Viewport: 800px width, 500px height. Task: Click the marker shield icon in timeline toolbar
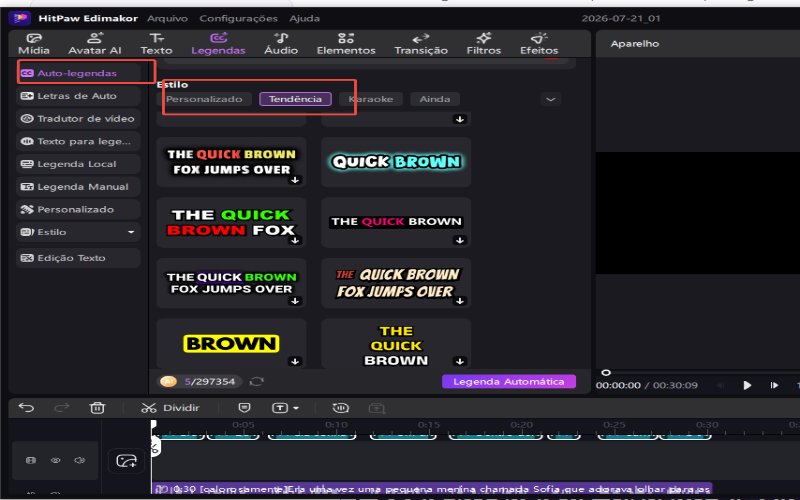(x=245, y=408)
